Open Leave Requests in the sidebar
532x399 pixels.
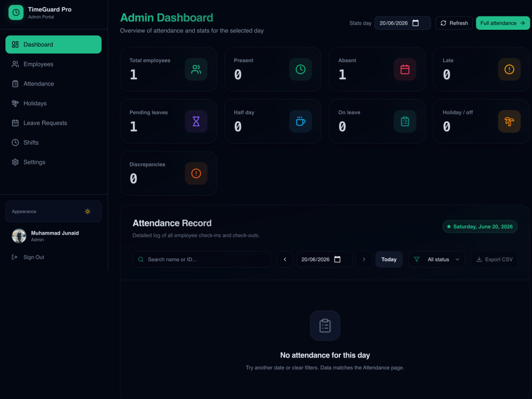[53, 123]
